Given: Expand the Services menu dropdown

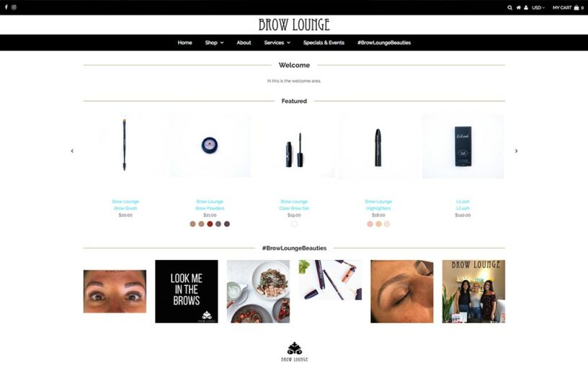Looking at the screenshot, I should [277, 42].
